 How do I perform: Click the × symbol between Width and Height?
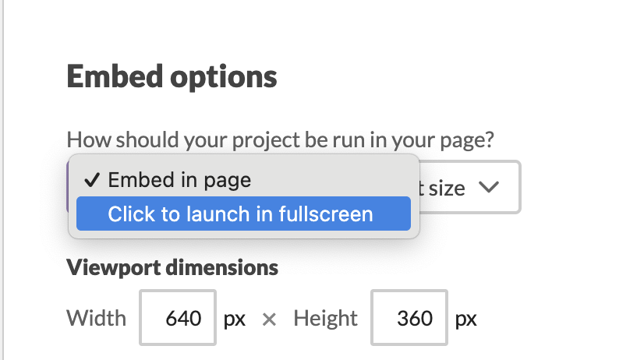269,319
